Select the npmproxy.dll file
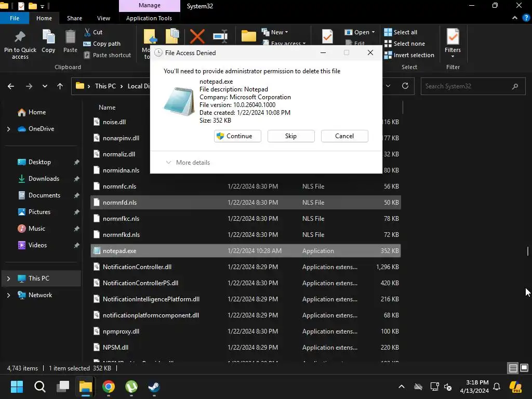 coord(246,331)
